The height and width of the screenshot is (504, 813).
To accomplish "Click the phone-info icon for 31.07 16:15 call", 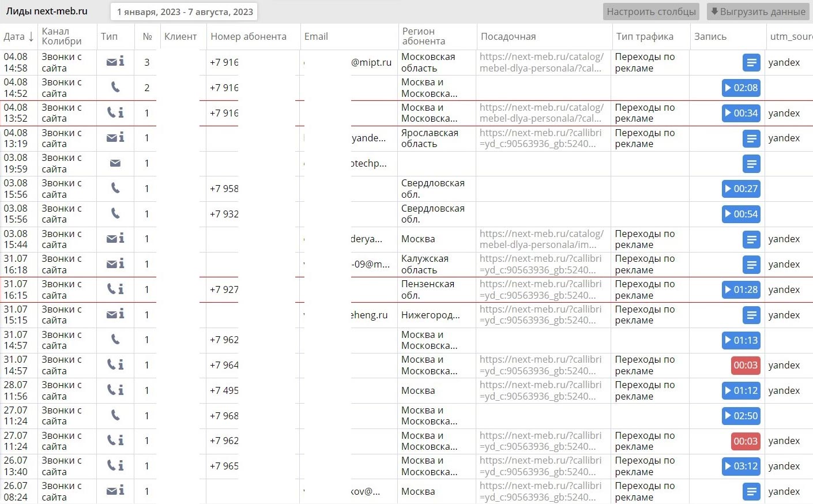I will [115, 289].
